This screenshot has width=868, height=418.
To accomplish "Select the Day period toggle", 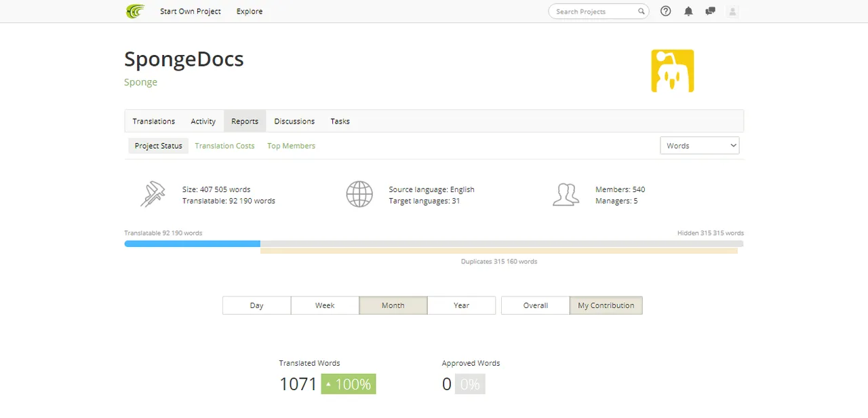I will coord(256,305).
